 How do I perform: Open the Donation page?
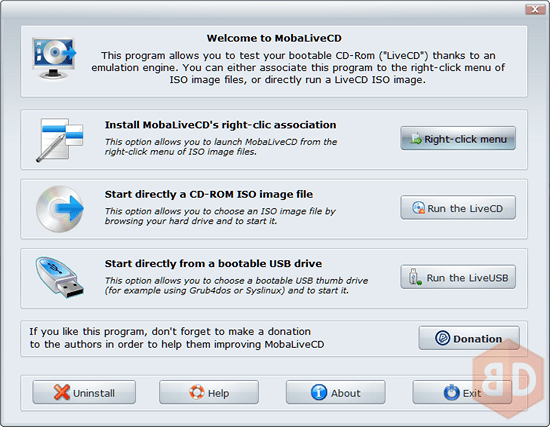[x=469, y=338]
